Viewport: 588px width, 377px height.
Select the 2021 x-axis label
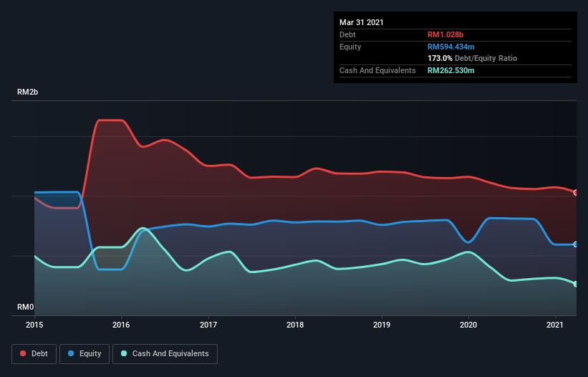pos(555,325)
